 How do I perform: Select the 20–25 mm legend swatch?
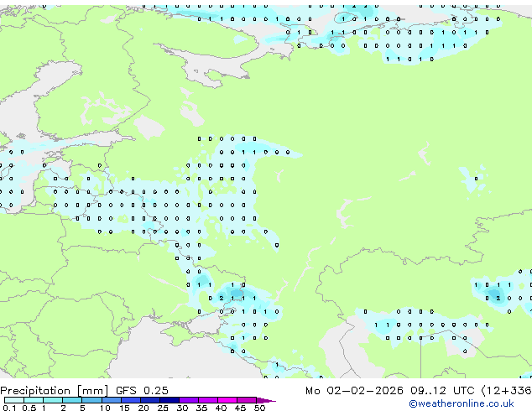point(149,400)
